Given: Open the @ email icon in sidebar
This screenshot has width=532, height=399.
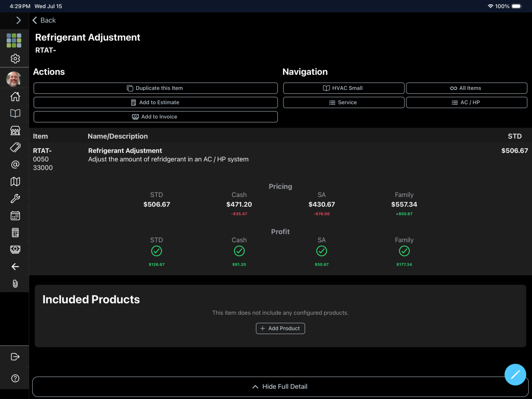Looking at the screenshot, I should (15, 165).
